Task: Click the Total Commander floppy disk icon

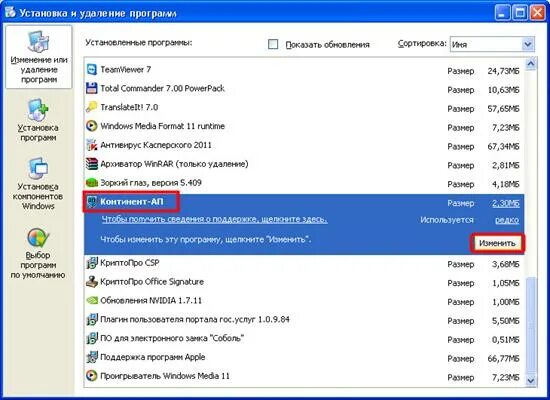Action: coord(92,88)
